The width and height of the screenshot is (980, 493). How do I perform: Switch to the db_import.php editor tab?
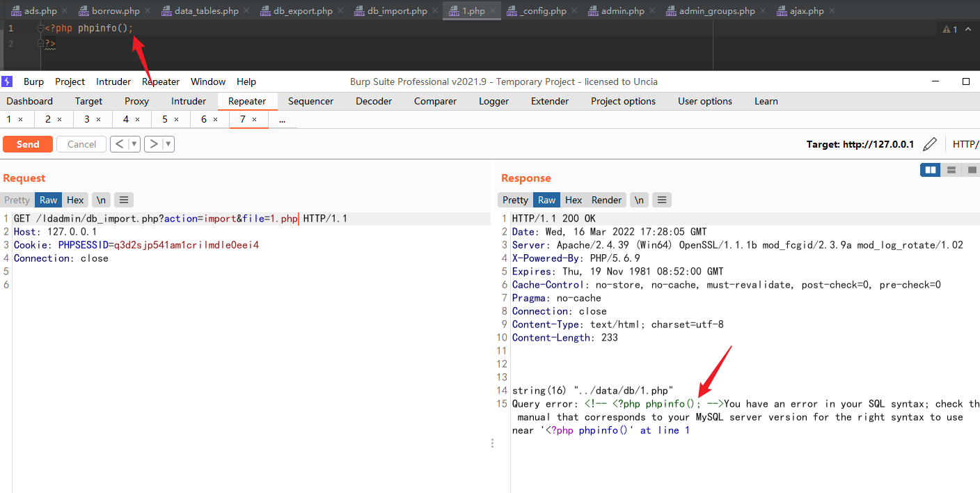coord(397,11)
